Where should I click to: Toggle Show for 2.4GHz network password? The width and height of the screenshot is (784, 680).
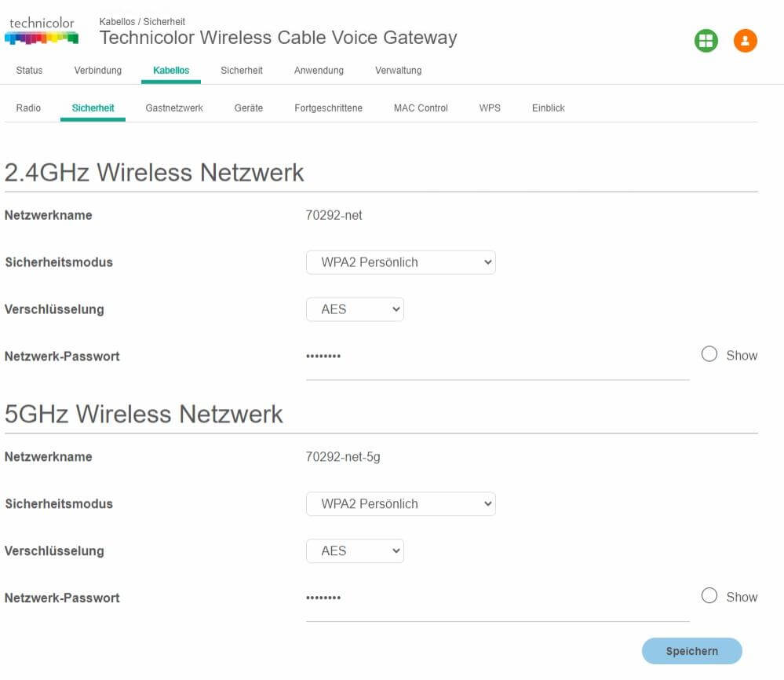[709, 355]
